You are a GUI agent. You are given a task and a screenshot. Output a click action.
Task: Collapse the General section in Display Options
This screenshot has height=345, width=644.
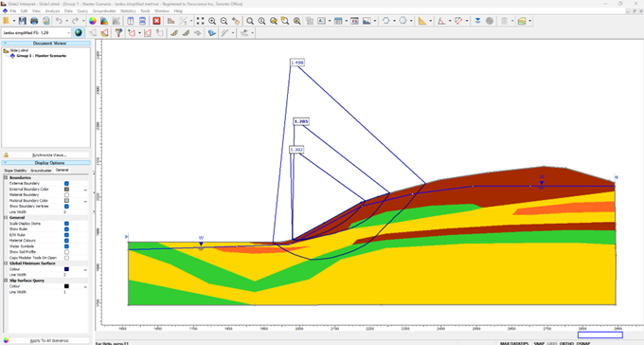point(6,218)
